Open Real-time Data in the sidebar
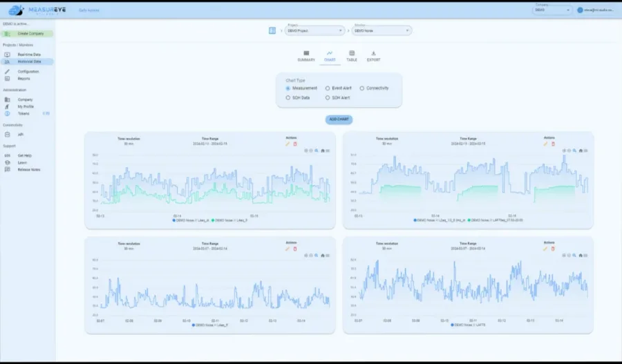622x364 pixels. tap(27, 55)
